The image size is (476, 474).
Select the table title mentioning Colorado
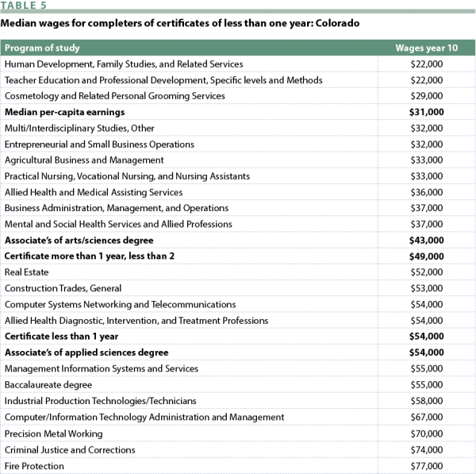click(182, 25)
